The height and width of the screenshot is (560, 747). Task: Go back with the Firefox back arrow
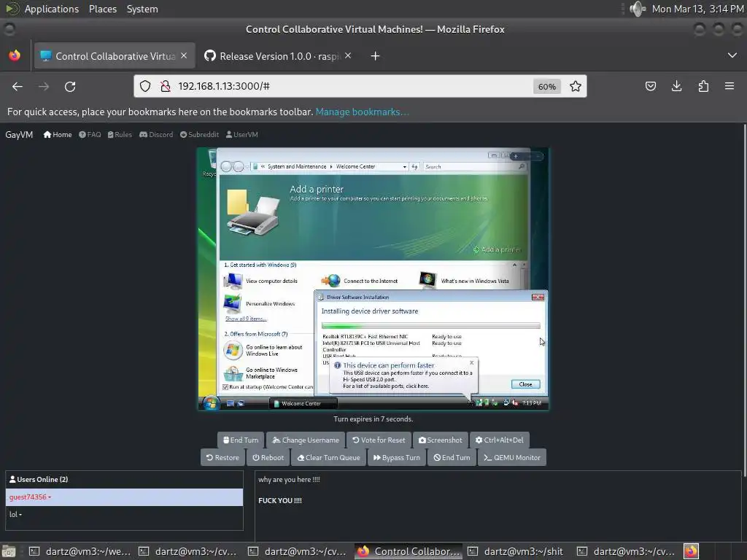tap(18, 87)
